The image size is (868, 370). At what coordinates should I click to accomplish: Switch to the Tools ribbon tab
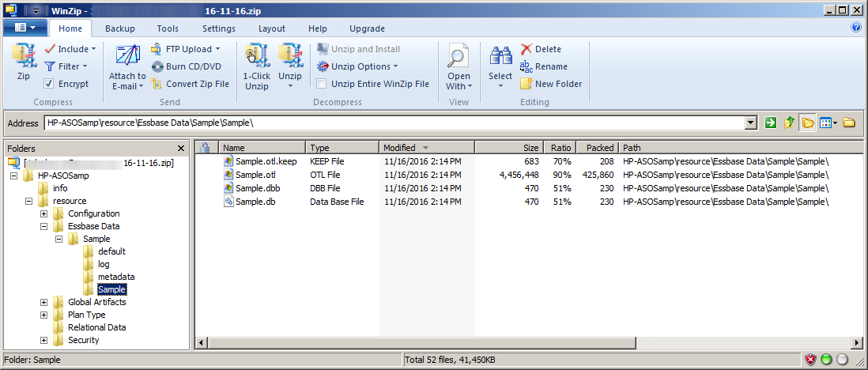tap(167, 28)
